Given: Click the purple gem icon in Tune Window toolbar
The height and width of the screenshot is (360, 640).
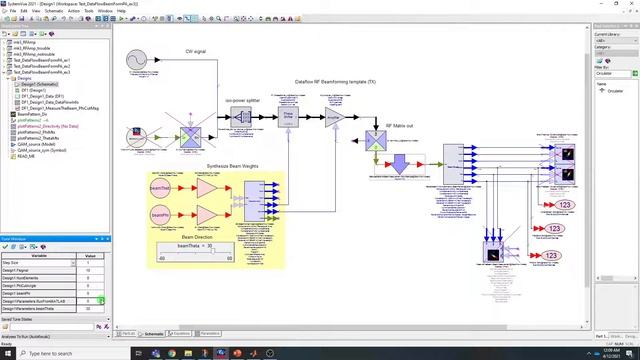Looking at the screenshot, I should tap(43, 247).
